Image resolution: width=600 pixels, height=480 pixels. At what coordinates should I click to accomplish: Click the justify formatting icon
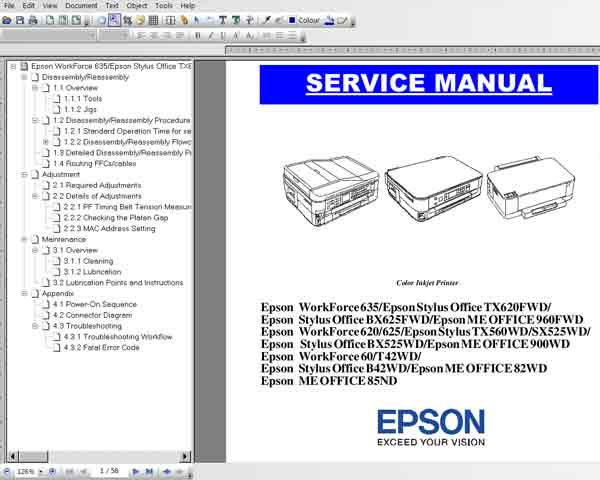point(180,36)
